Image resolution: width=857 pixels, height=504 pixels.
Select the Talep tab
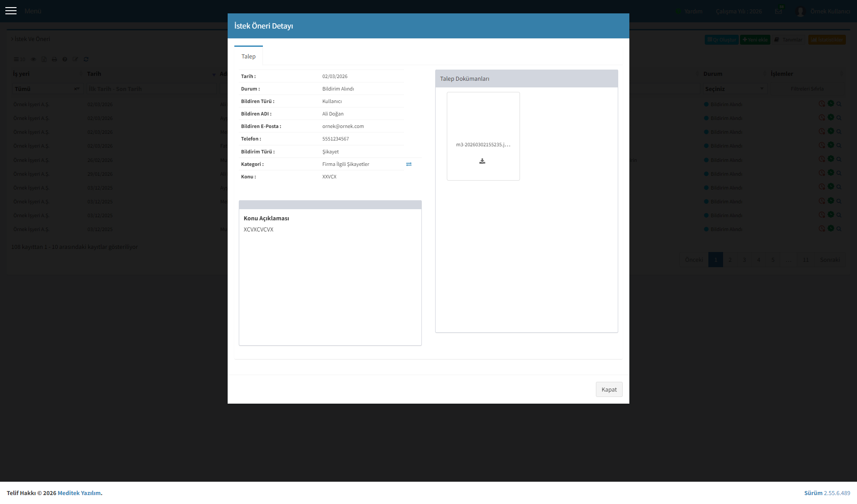249,56
